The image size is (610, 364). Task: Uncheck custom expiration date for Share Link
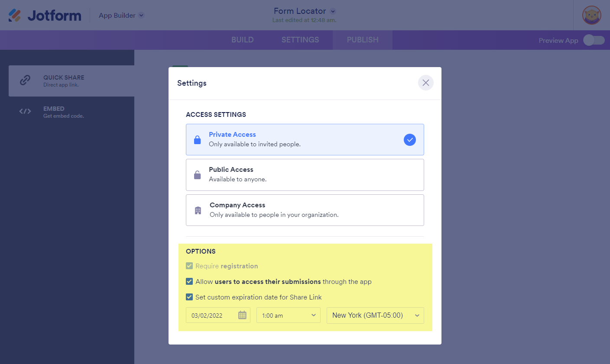189,297
